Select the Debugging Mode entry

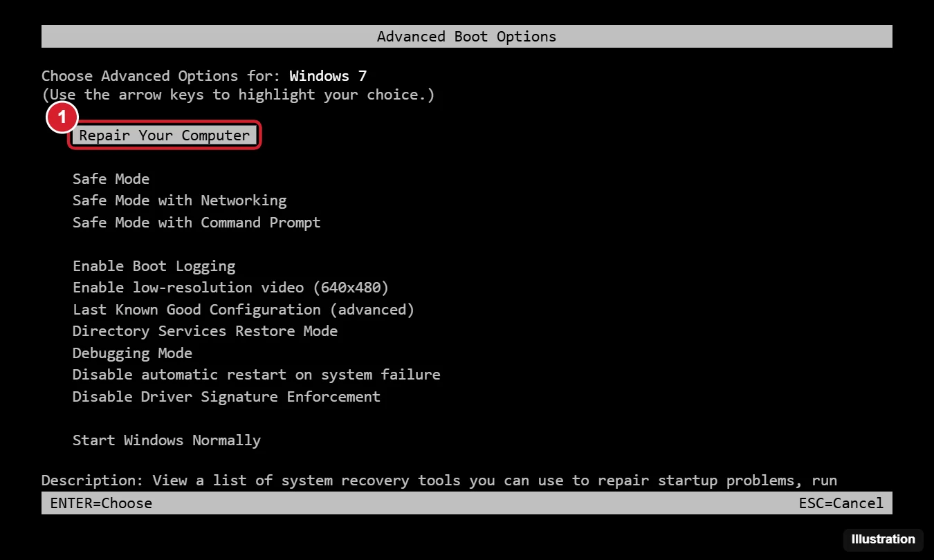[132, 353]
